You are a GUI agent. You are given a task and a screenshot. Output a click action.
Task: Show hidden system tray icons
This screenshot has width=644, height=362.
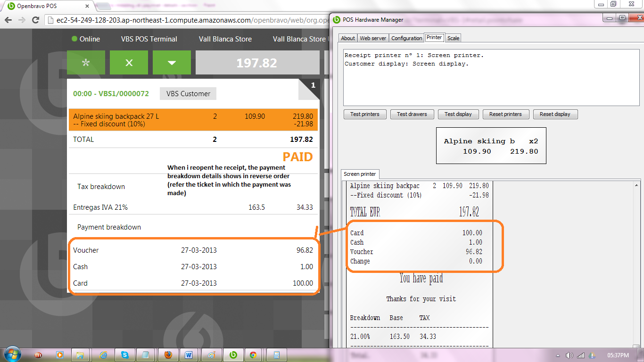(559, 355)
